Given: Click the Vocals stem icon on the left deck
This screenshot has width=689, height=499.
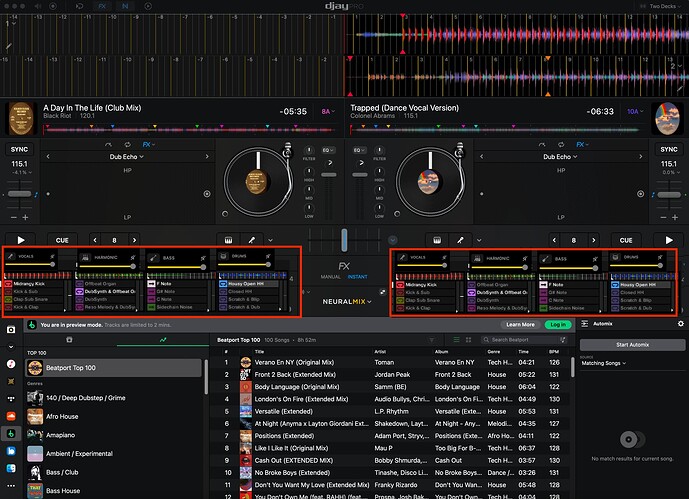Looking at the screenshot, I should [11, 256].
